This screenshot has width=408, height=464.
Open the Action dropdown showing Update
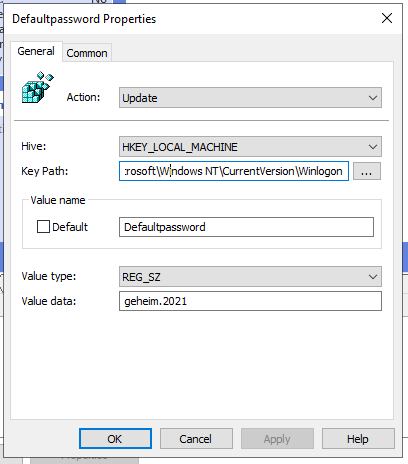[x=250, y=98]
